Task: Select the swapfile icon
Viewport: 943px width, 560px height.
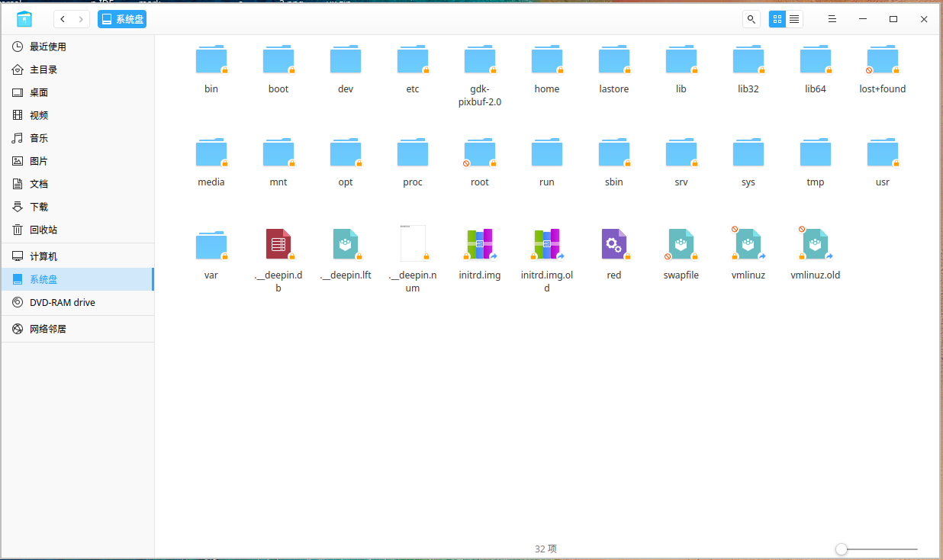Action: 681,244
